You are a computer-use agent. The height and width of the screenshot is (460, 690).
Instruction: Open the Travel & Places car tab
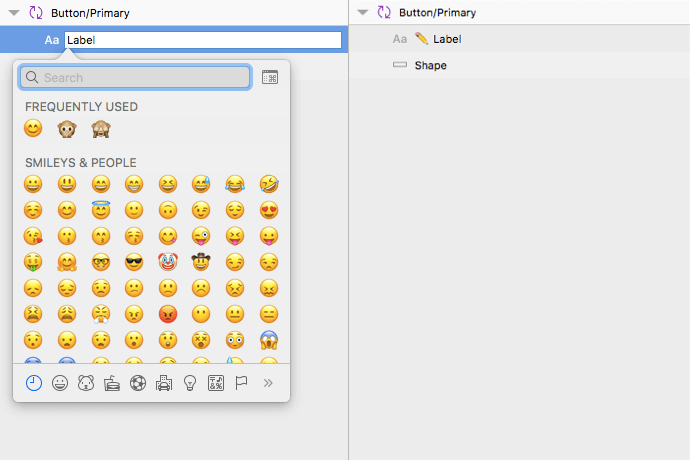tap(164, 383)
